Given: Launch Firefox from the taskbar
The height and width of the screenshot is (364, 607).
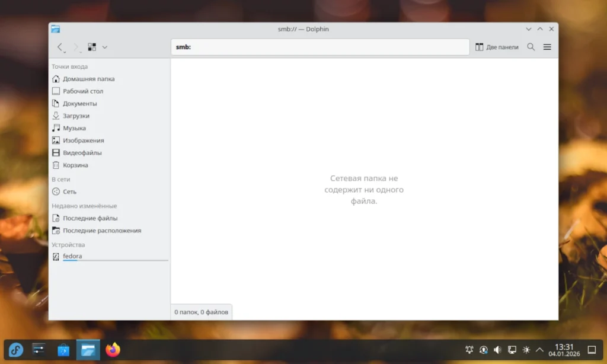Looking at the screenshot, I should (113, 350).
